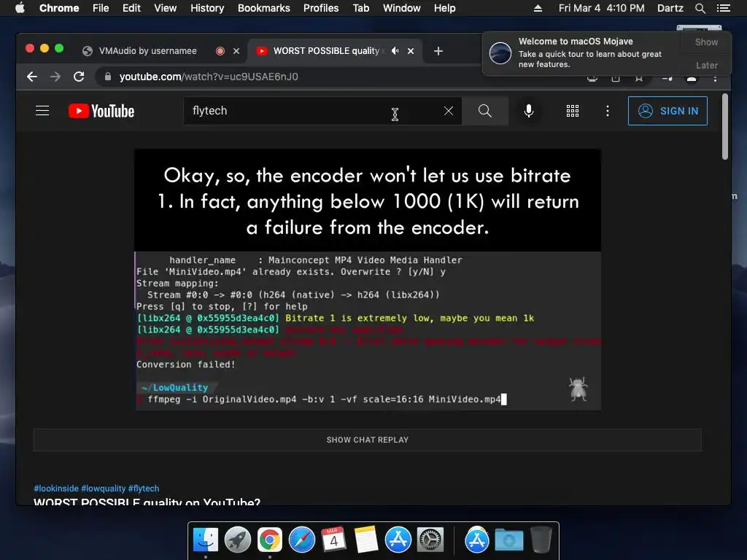This screenshot has height=560, width=747.
Task: Click the video player frame
Action: click(x=368, y=280)
